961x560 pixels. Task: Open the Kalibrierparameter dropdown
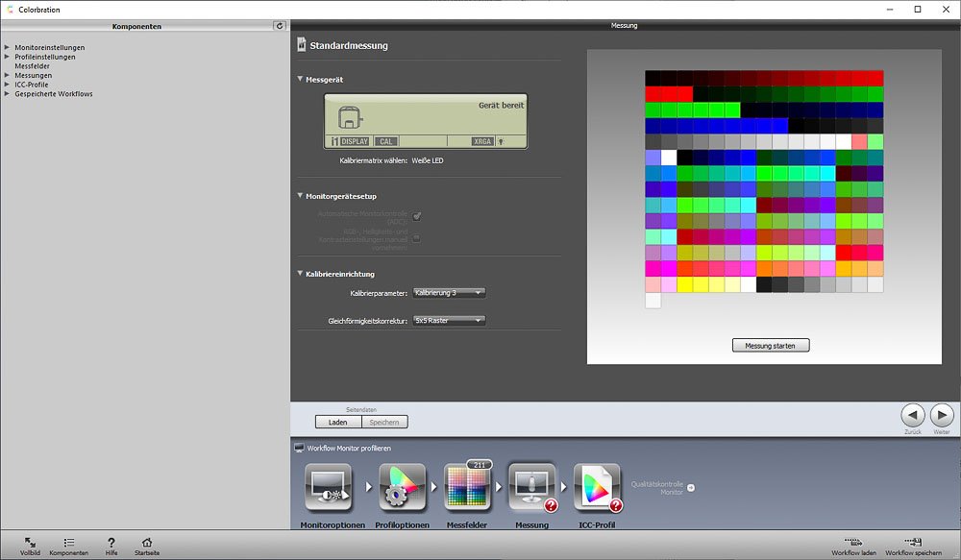(x=449, y=293)
